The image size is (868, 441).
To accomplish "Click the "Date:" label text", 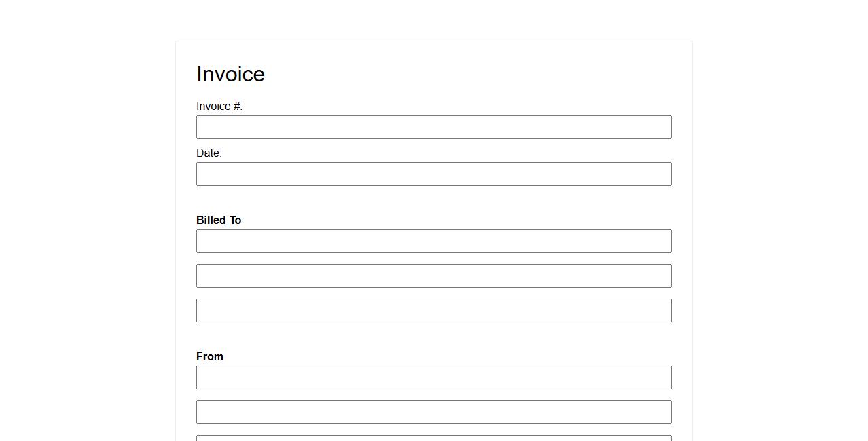I will 209,153.
